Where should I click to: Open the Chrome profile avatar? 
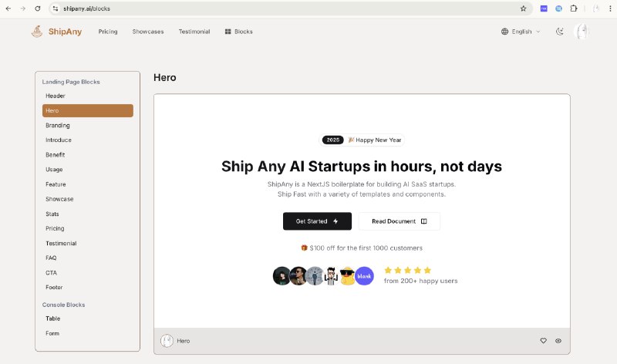coord(596,8)
